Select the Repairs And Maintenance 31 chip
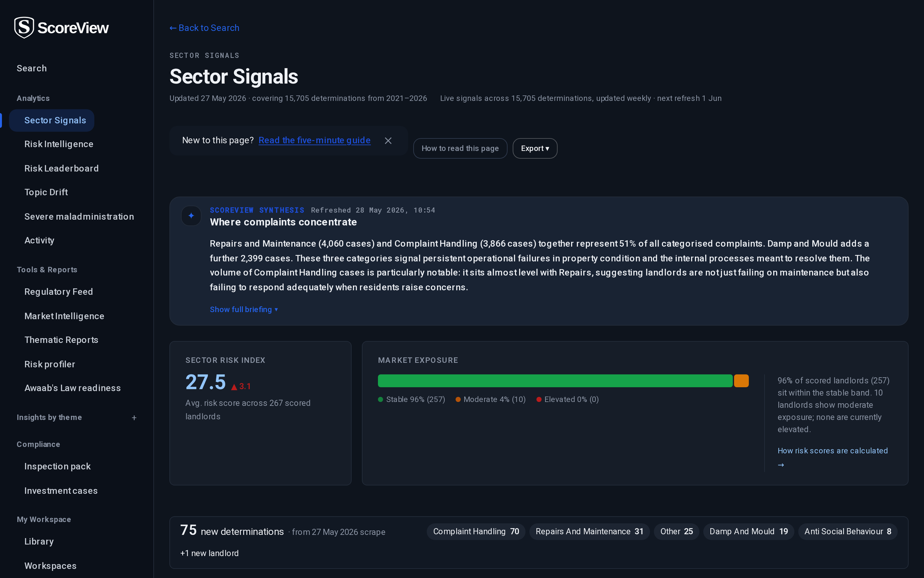 (x=589, y=532)
